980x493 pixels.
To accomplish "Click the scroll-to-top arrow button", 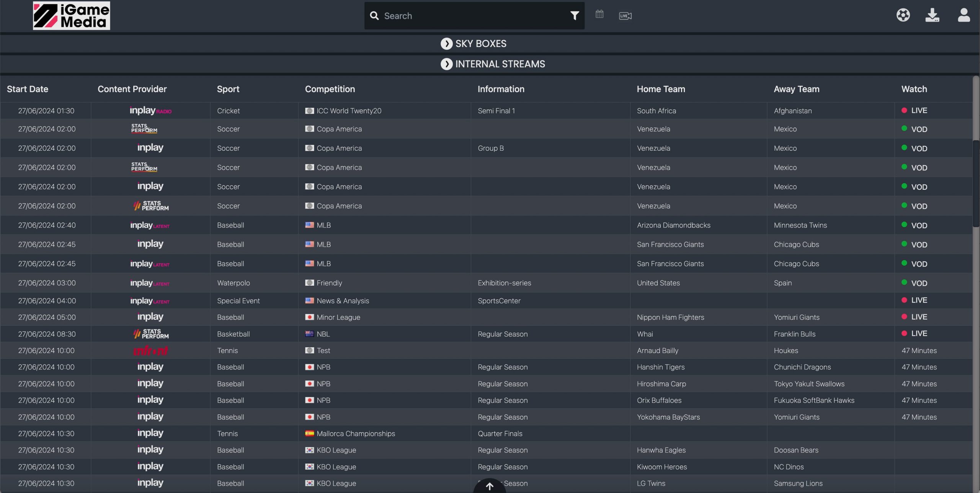I will click(490, 486).
